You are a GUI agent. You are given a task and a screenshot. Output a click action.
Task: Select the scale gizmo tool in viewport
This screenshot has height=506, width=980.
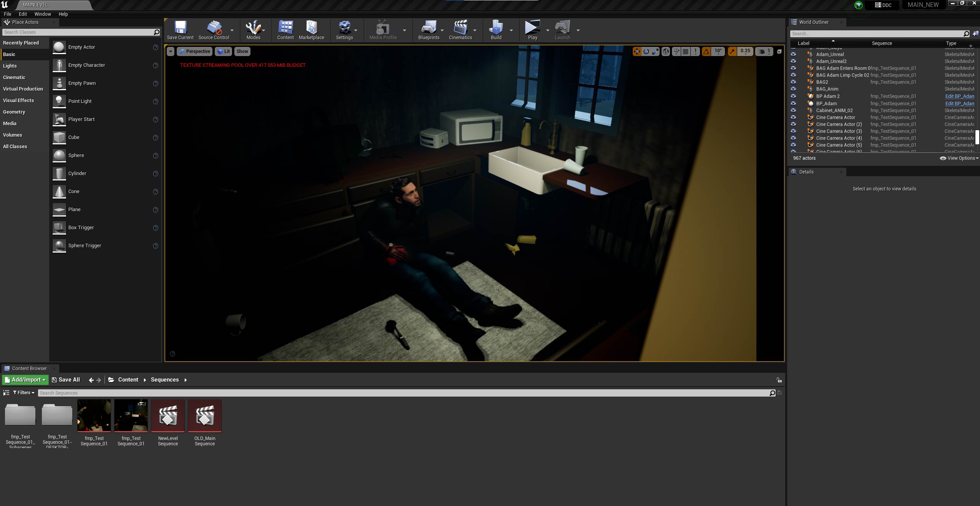pyautogui.click(x=655, y=51)
